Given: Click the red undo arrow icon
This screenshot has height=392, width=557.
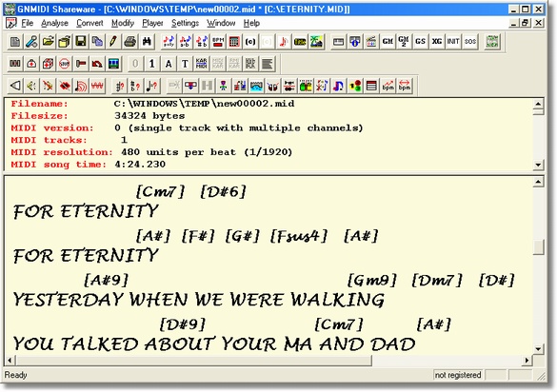Looking at the screenshot, I should tap(97, 64).
